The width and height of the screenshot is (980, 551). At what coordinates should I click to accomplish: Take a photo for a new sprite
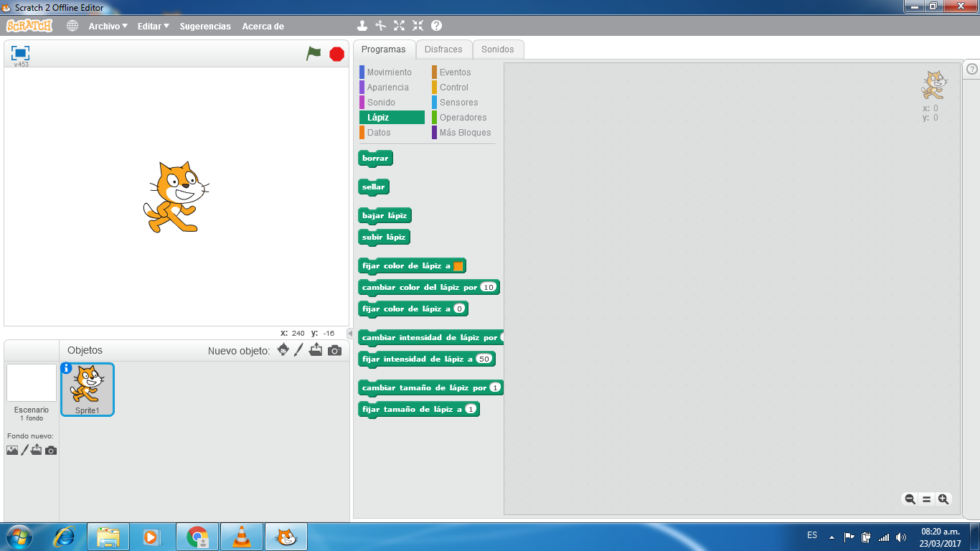tap(333, 350)
